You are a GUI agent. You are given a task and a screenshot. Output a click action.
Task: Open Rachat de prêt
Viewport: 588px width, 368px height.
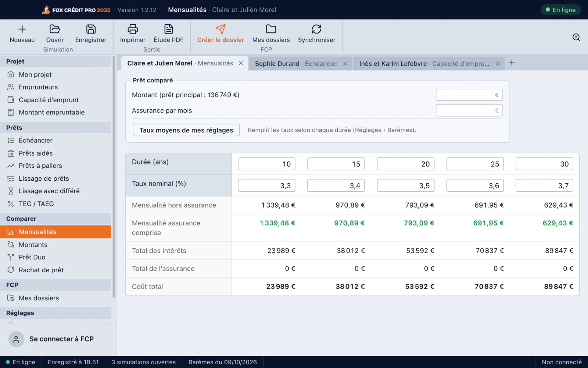tap(56, 270)
